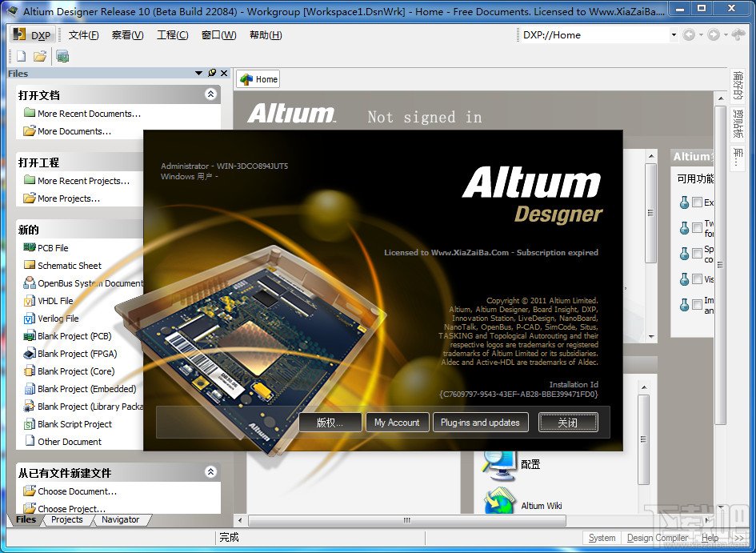Image resolution: width=756 pixels, height=553 pixels.
Task: Pin the Files panel open
Action: (x=211, y=73)
